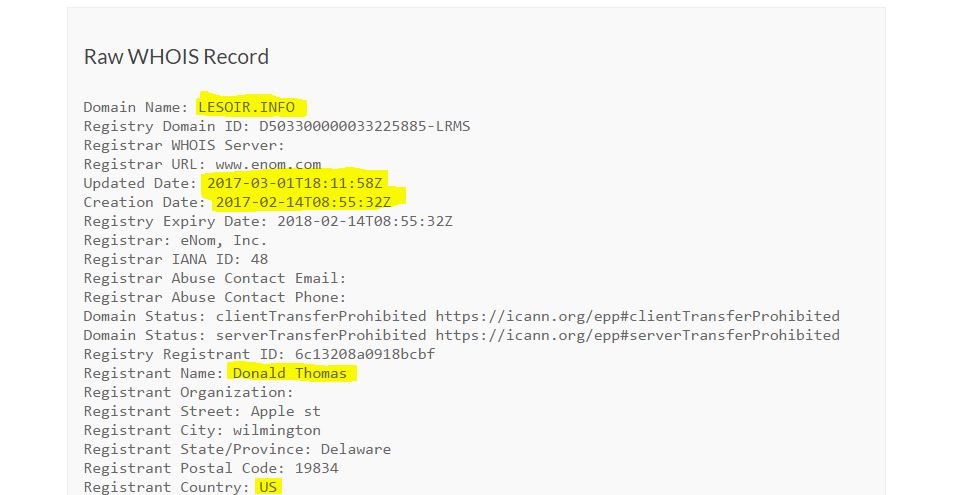Click the postal code 19834
This screenshot has height=495, width=960.
[x=317, y=468]
